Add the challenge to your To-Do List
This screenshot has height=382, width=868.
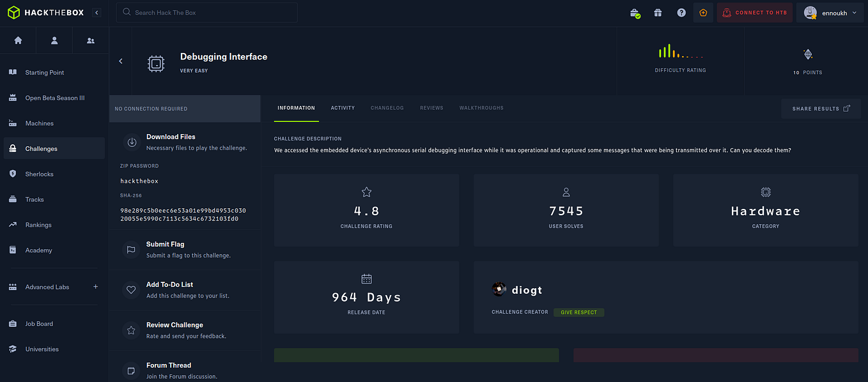tap(131, 289)
